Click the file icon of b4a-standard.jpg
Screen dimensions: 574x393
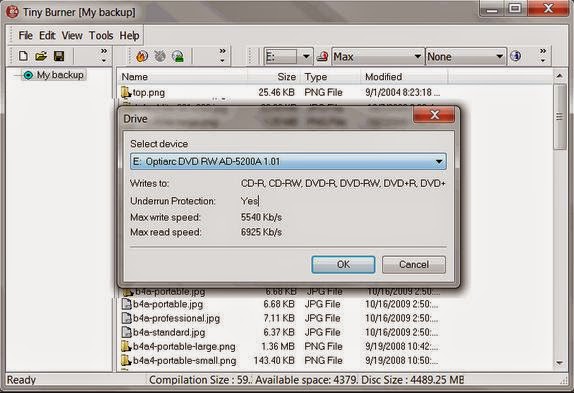click(x=126, y=332)
